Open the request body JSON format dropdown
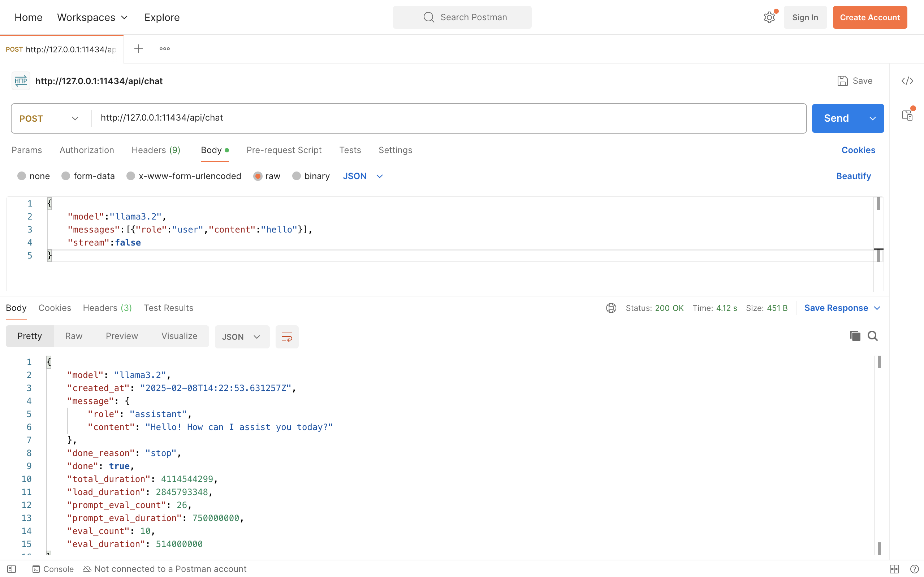 click(363, 176)
